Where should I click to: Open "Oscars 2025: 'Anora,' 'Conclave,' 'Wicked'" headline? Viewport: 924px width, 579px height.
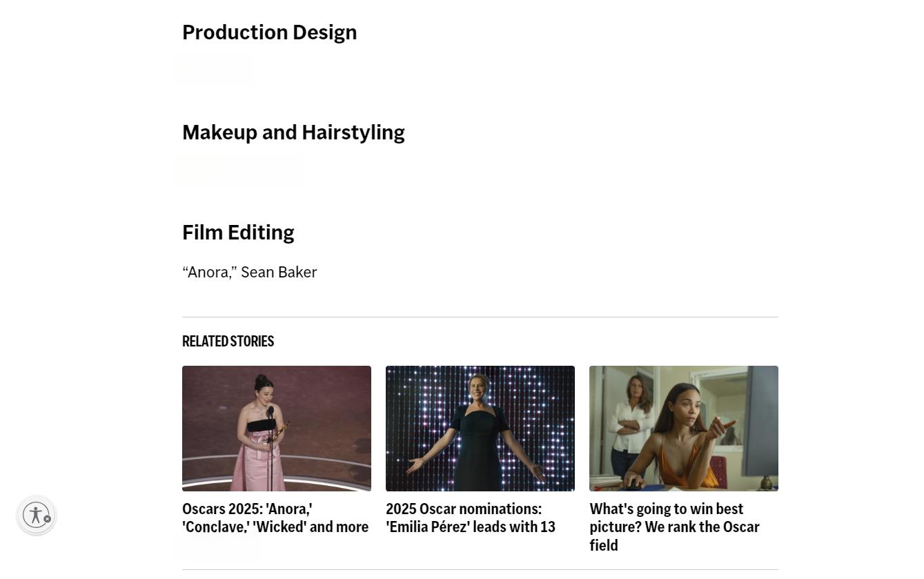(275, 518)
